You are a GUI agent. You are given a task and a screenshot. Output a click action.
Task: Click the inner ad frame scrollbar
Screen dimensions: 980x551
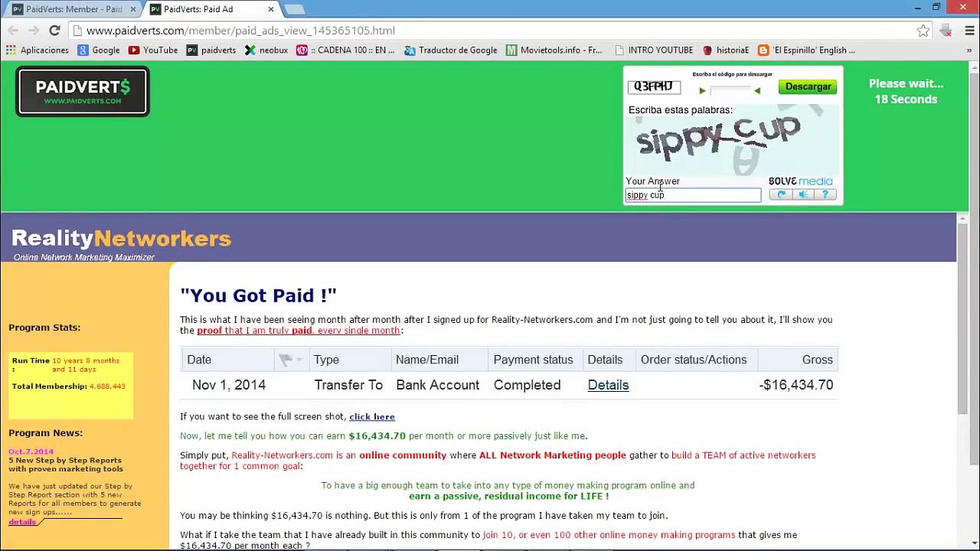click(962, 319)
